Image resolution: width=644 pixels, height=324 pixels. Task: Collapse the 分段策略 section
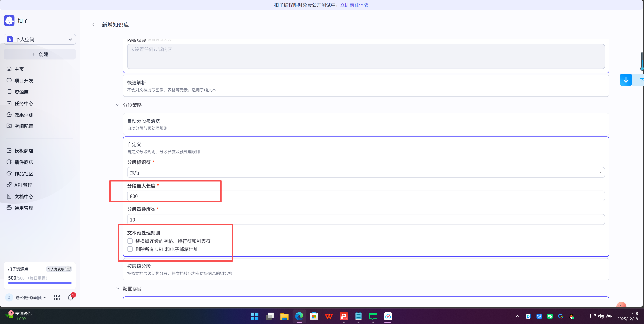point(118,105)
